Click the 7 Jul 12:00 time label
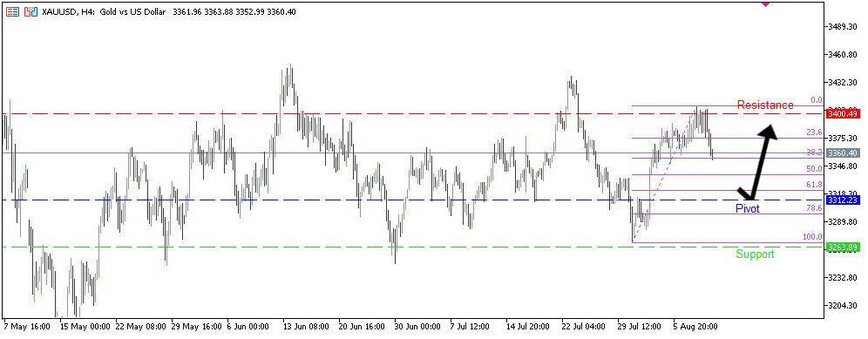Image resolution: width=868 pixels, height=339 pixels. [470, 328]
